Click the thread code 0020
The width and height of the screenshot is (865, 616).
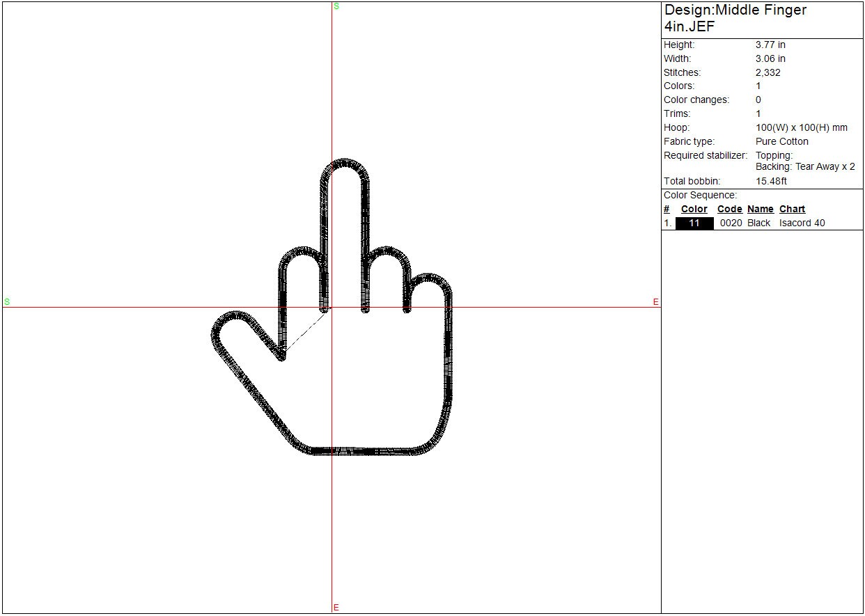click(x=731, y=223)
